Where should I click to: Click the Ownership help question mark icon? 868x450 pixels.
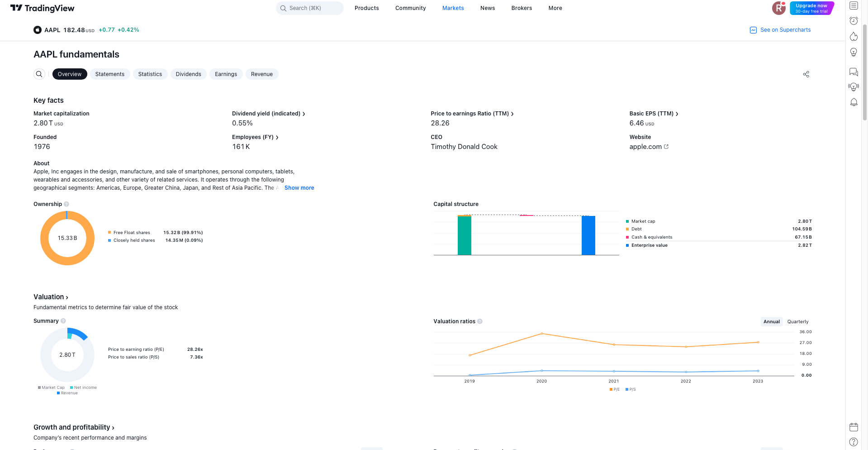point(66,204)
